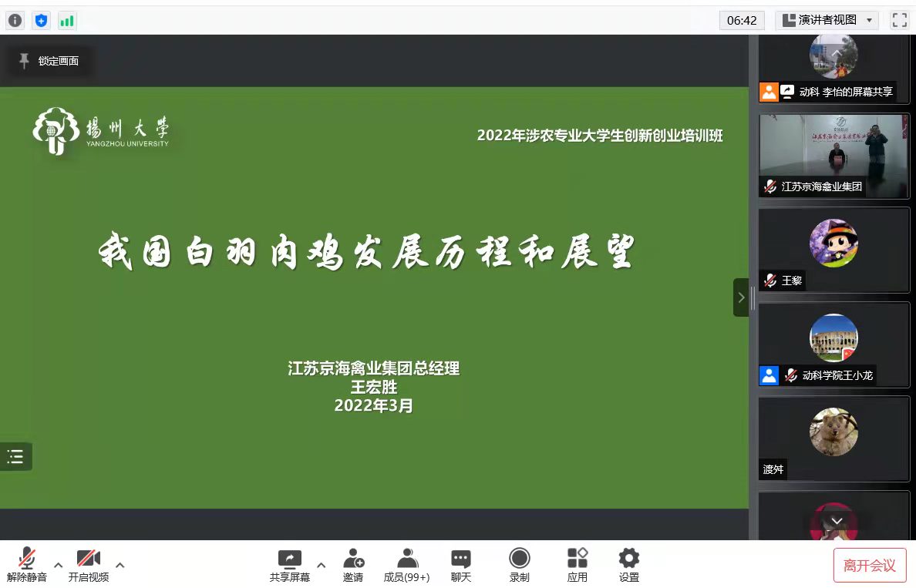Image resolution: width=916 pixels, height=588 pixels.
Task: Open the meeting info "i" icon
Action: (x=15, y=21)
